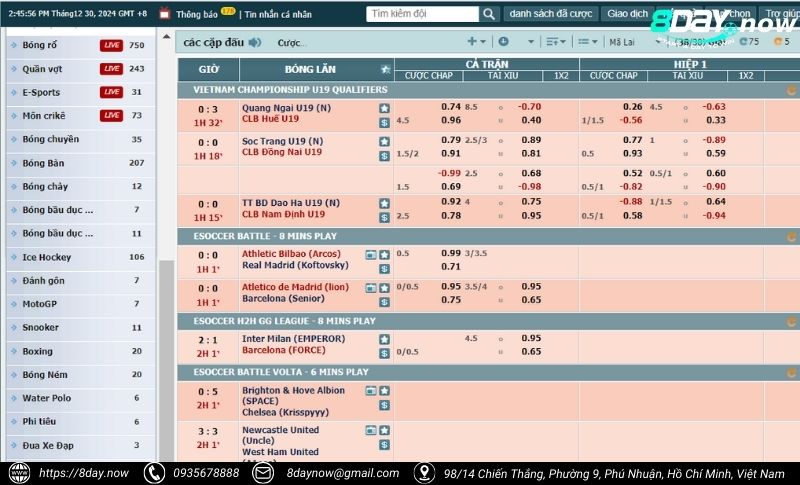Click the search magnifier icon
The height and width of the screenshot is (485, 800).
click(488, 14)
